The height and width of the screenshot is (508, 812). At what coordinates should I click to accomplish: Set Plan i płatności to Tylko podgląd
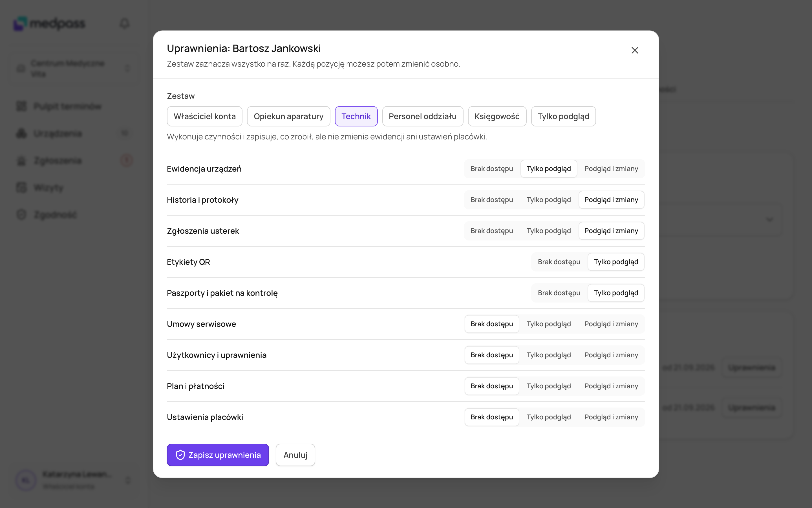(549, 386)
